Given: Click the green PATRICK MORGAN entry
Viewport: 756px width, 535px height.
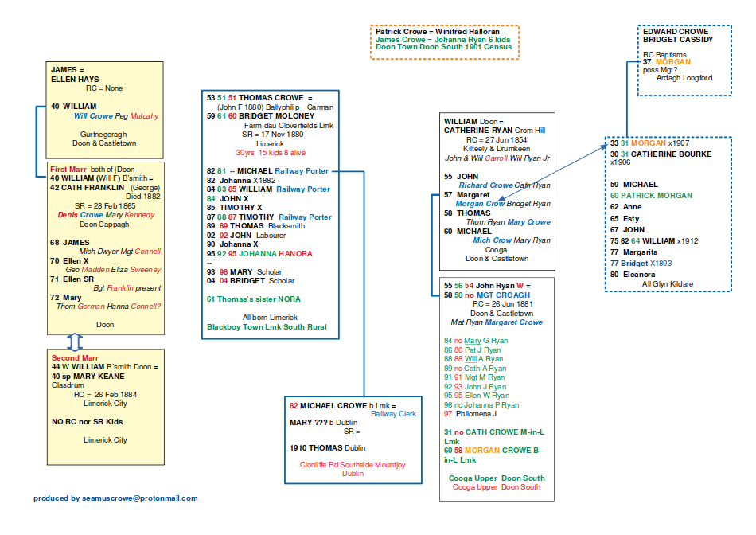Looking at the screenshot, I should coord(657,195).
